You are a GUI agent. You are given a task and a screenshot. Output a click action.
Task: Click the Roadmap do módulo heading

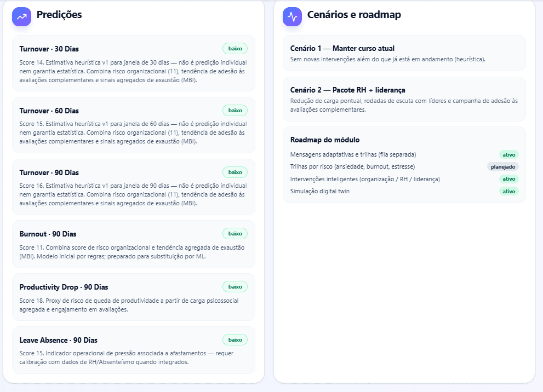(x=325, y=140)
